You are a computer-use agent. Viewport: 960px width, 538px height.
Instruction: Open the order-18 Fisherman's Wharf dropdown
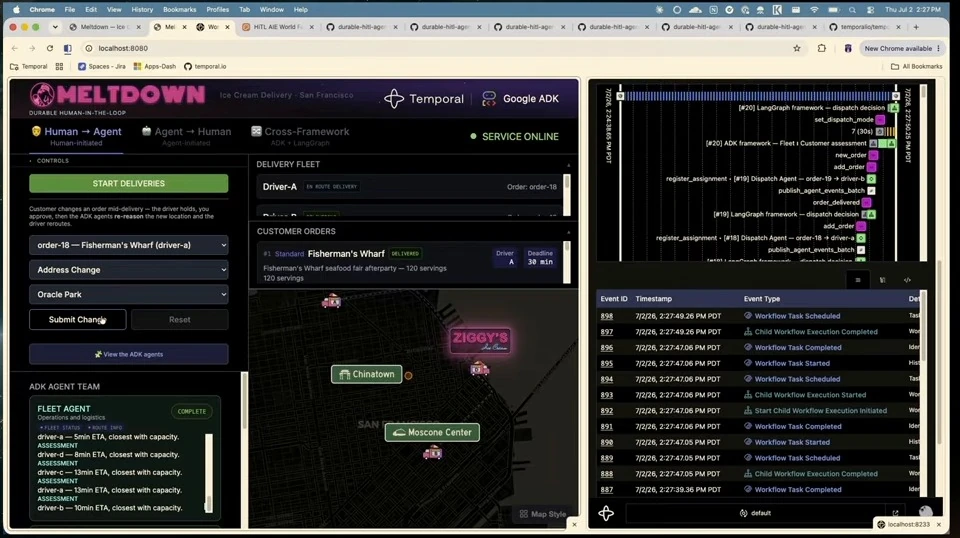coord(129,245)
